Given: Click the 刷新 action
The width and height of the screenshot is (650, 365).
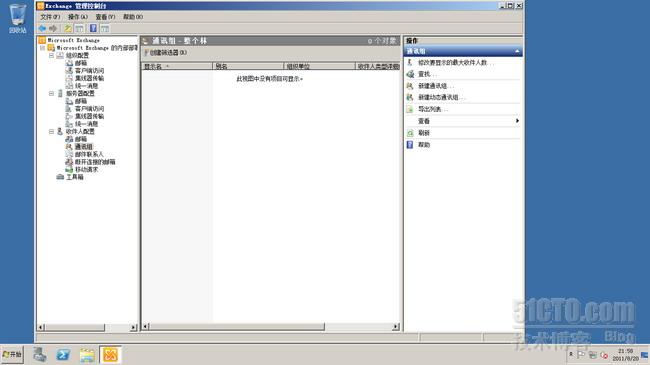Looking at the screenshot, I should click(x=424, y=133).
